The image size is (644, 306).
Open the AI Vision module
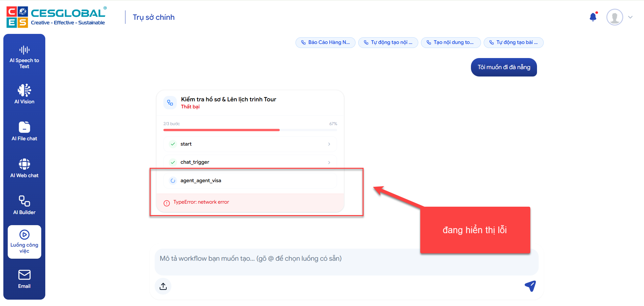pos(24,94)
